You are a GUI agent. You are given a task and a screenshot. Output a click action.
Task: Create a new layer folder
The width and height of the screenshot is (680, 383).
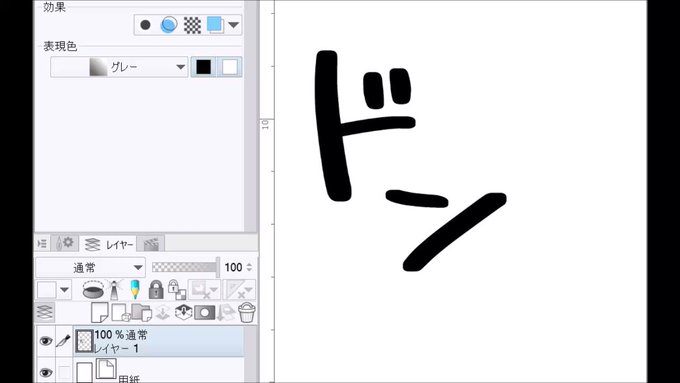141,312
